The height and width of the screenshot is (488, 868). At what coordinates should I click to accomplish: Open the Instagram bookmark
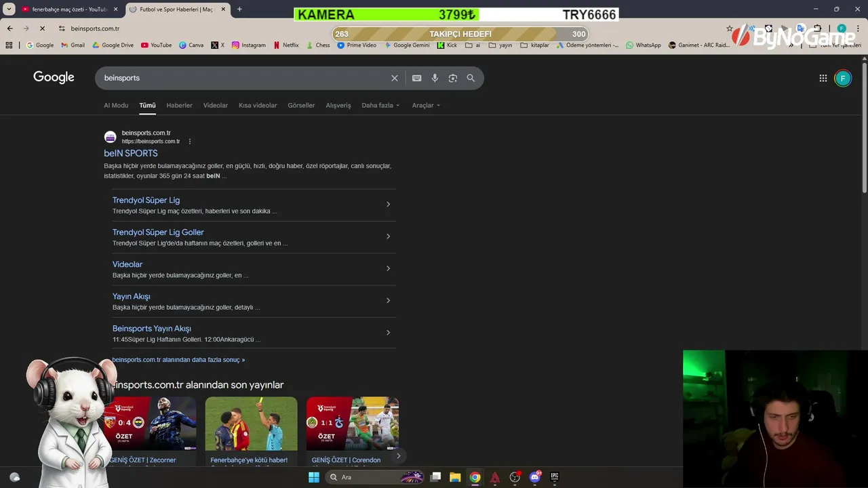248,45
